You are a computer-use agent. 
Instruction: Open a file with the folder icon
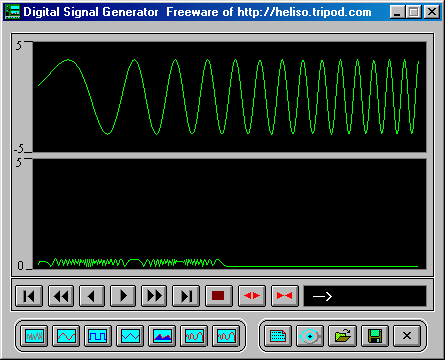click(x=342, y=336)
